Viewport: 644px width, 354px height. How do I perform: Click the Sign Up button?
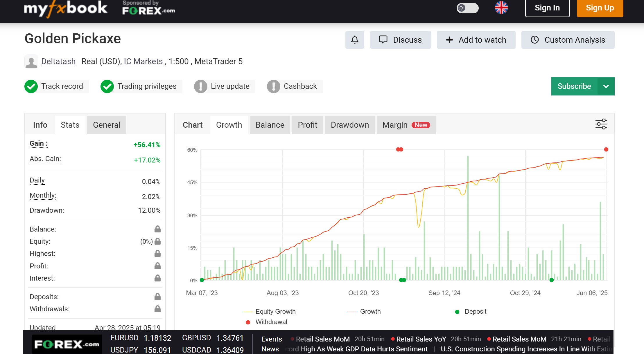click(600, 8)
